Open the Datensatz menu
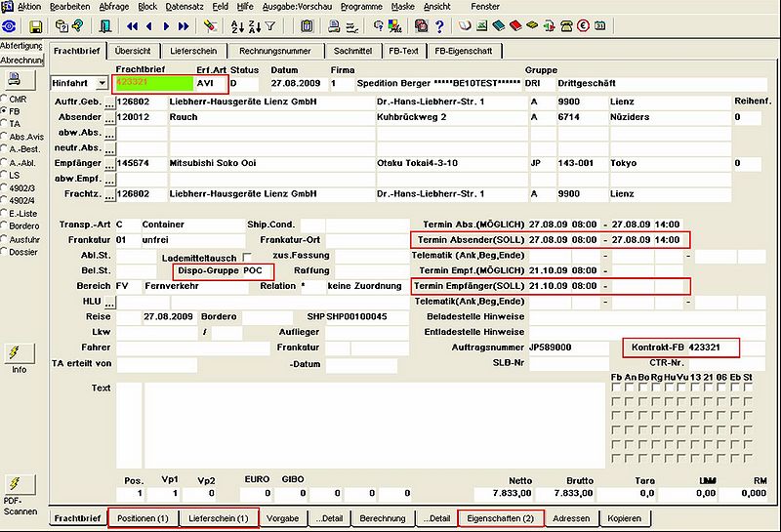Image resolution: width=781 pixels, height=532 pixels. coord(185,7)
